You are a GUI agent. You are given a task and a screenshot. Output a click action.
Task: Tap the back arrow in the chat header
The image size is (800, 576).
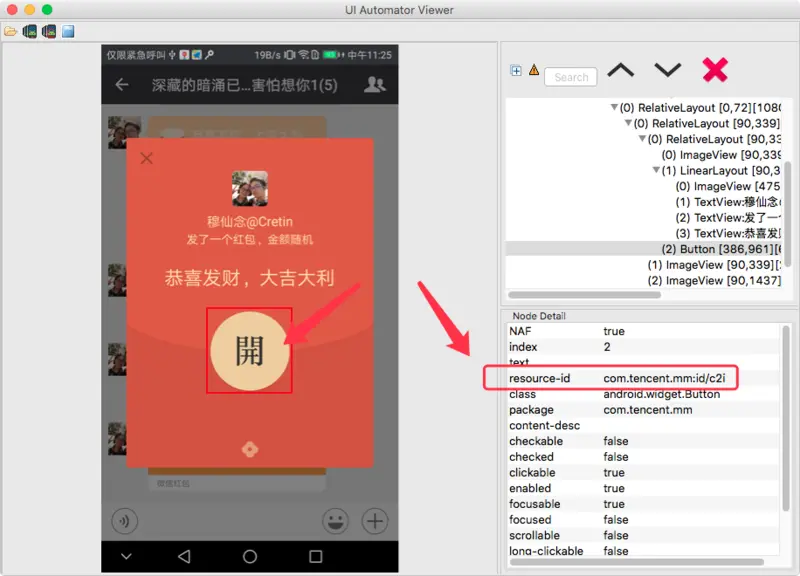coord(122,85)
